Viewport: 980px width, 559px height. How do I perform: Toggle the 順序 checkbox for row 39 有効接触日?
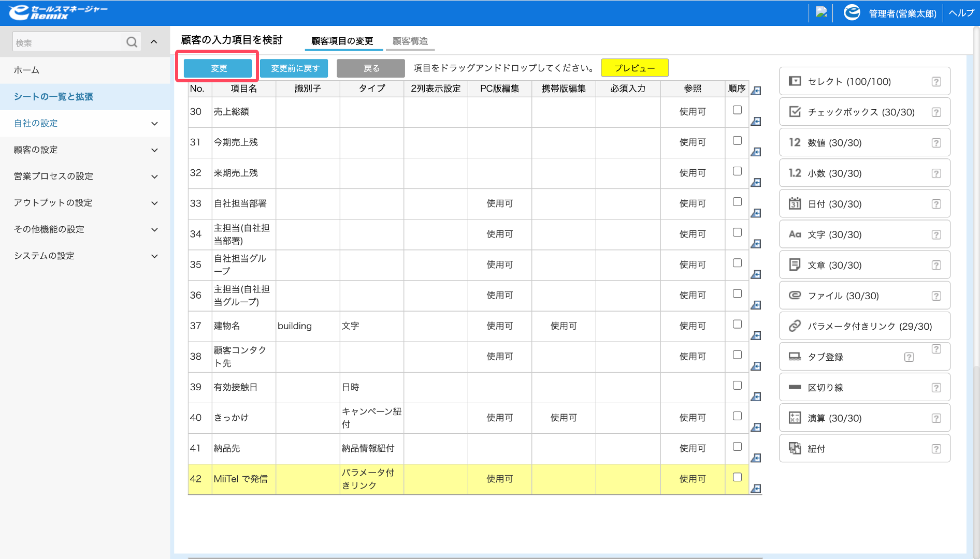pyautogui.click(x=737, y=385)
